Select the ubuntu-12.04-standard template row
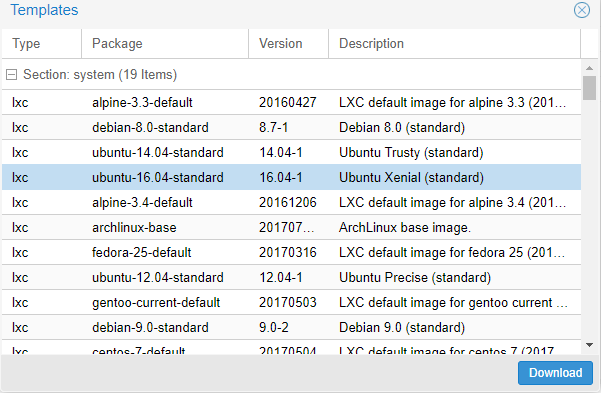Image resolution: width=601 pixels, height=393 pixels. (291, 277)
